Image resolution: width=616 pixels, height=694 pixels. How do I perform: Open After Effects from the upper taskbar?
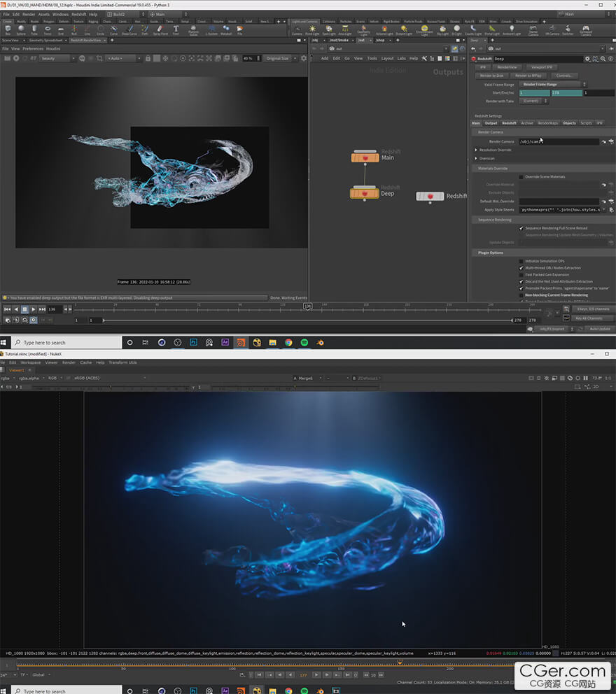[x=225, y=342]
